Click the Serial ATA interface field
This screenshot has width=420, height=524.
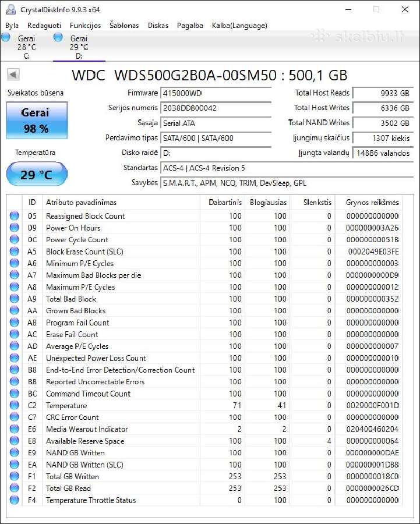216,123
